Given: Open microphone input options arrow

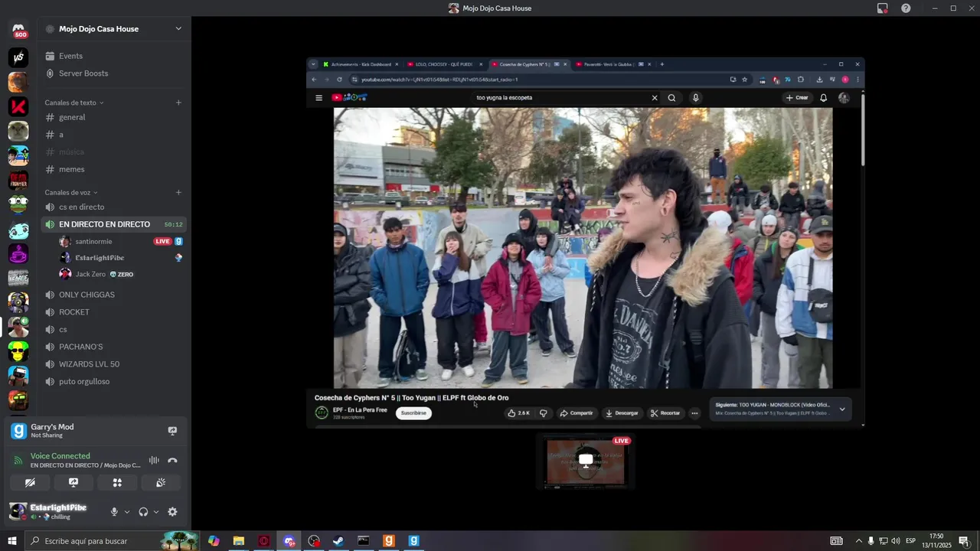Looking at the screenshot, I should pyautogui.click(x=127, y=512).
